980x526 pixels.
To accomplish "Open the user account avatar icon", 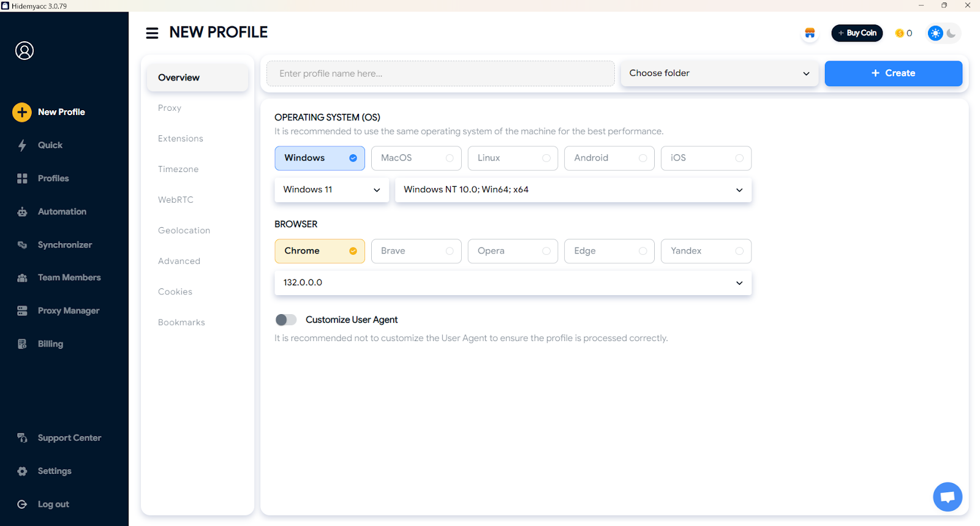I will pos(24,51).
